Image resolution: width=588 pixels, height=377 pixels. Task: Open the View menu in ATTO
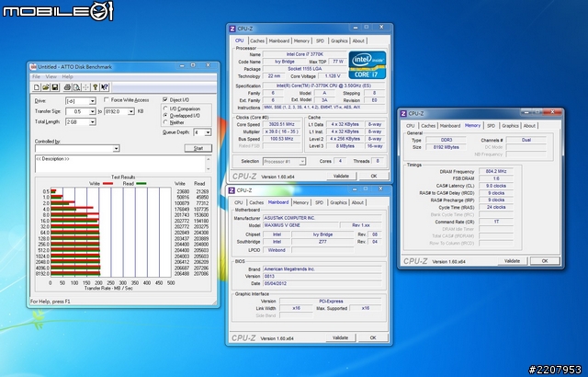click(51, 76)
